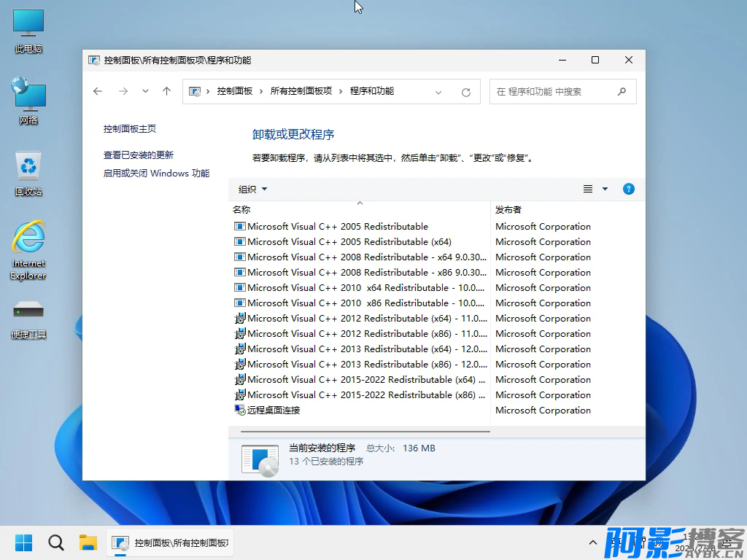Viewport: 747px width, 560px height.
Task: Click the 远程桌面连接 row icon
Action: (x=239, y=410)
